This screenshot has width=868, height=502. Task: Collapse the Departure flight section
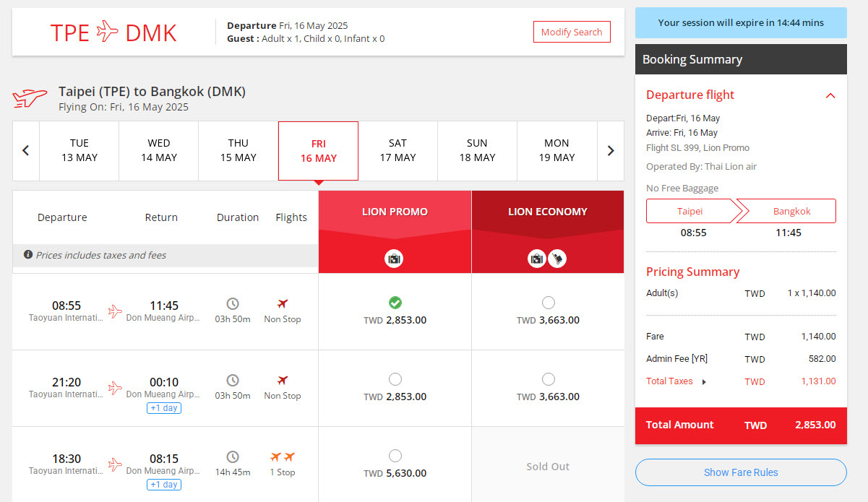click(830, 95)
